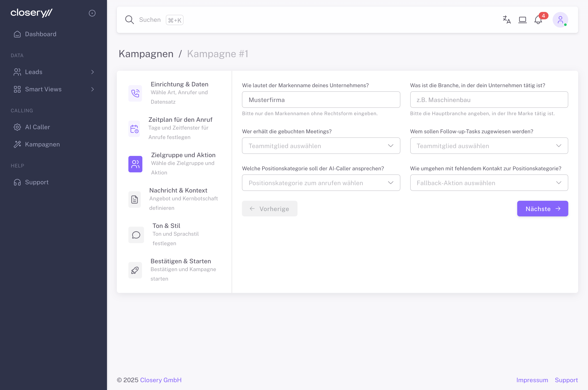The height and width of the screenshot is (390, 588).
Task: Click the Bestätigen & Starten rocket icon
Action: pos(135,270)
